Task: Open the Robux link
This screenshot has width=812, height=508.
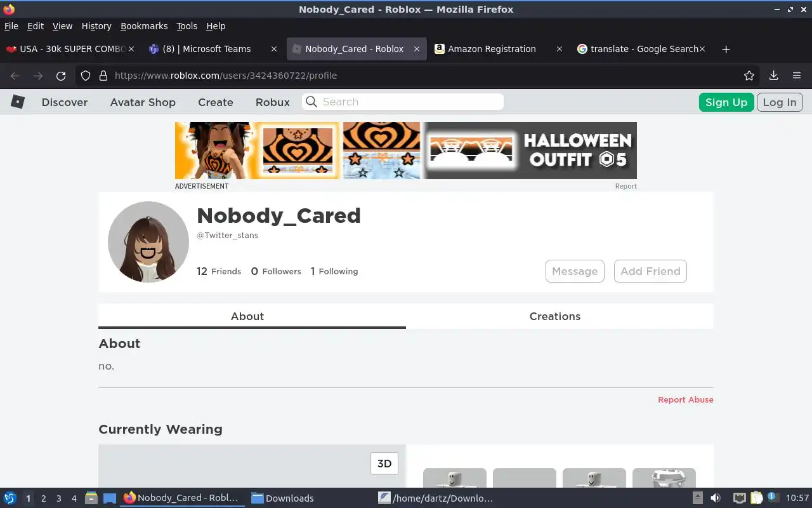Action: click(273, 102)
